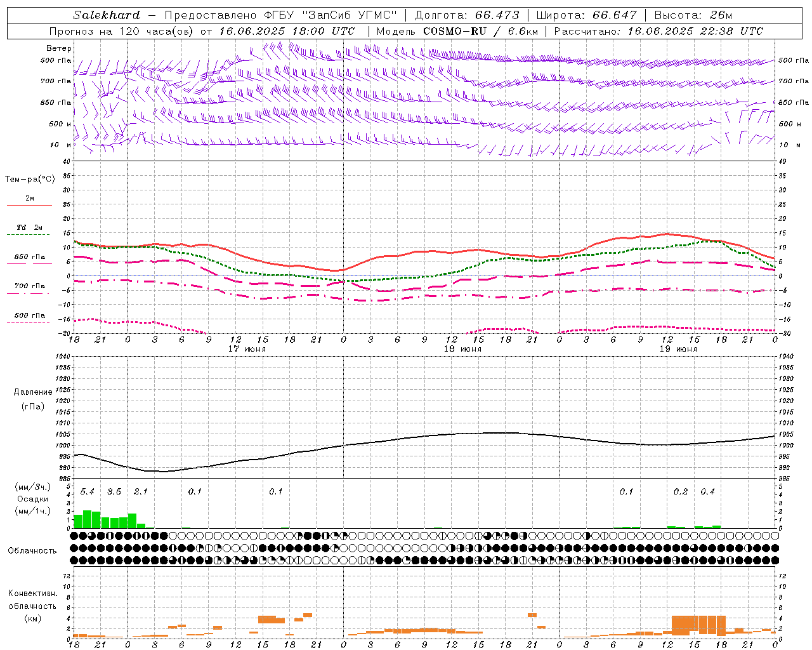Click the 5.4 precipitation amount
Image resolution: width=812 pixels, height=650 pixels.
tap(88, 492)
